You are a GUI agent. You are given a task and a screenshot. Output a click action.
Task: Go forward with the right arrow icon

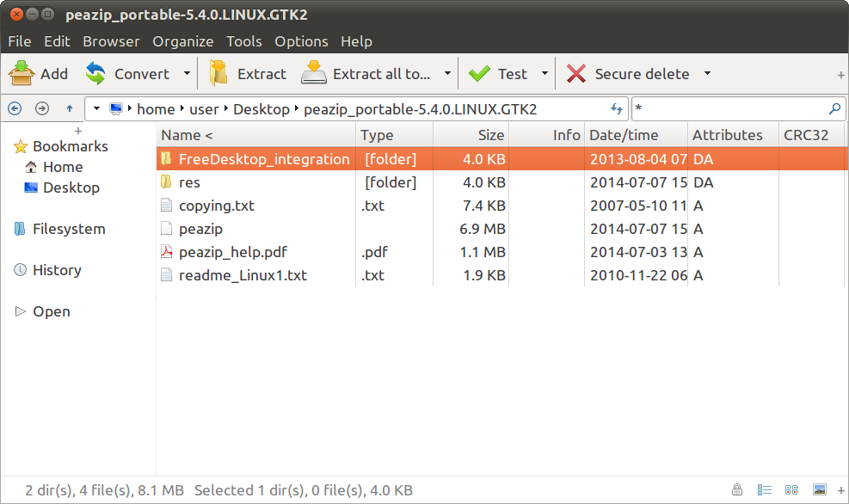point(41,109)
